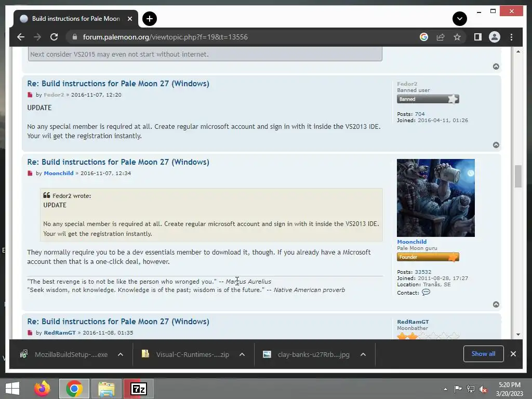Image resolution: width=532 pixels, height=399 pixels.
Task: Reload the forum page
Action: [x=54, y=37]
